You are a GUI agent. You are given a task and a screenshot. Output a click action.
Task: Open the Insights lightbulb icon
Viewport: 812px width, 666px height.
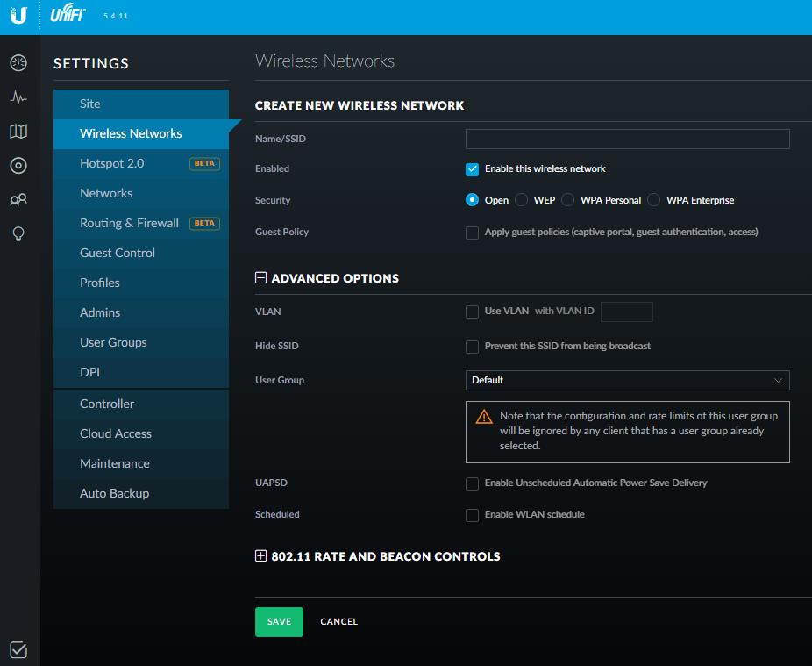tap(18, 233)
